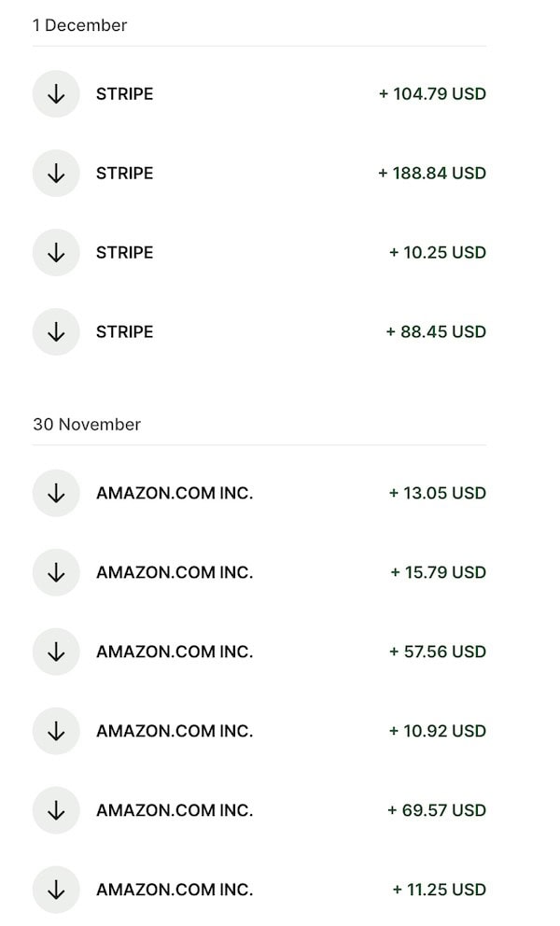Open the STRIPE transaction of 104.79 USD
Viewport: 560px width, 926px height.
[125, 94]
